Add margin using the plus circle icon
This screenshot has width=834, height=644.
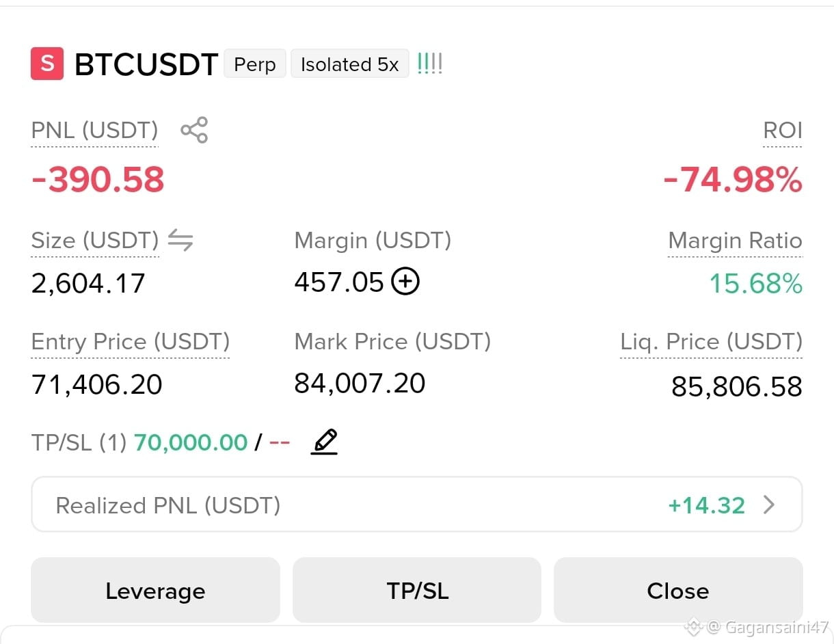pos(405,282)
